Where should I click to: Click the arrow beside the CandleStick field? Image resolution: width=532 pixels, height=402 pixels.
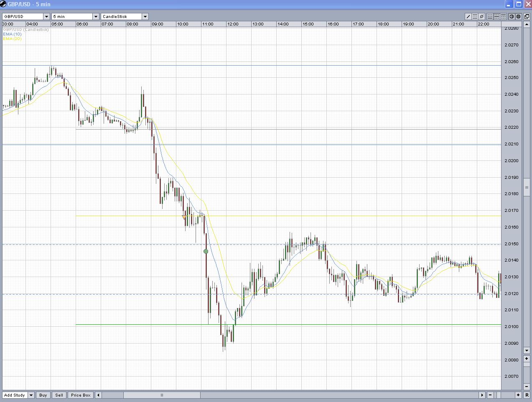tap(145, 17)
